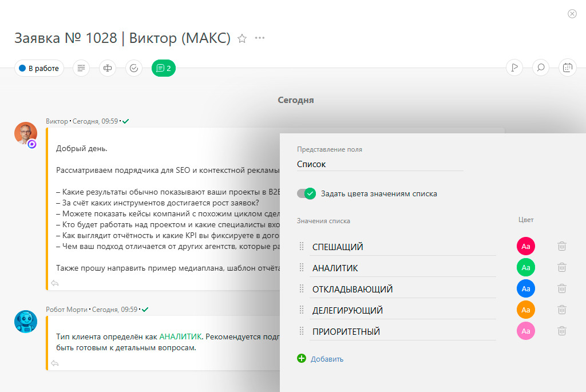Click the green АНАЛИТИК label in the robot message
Image resolution: width=586 pixels, height=392 pixels.
pyautogui.click(x=180, y=336)
